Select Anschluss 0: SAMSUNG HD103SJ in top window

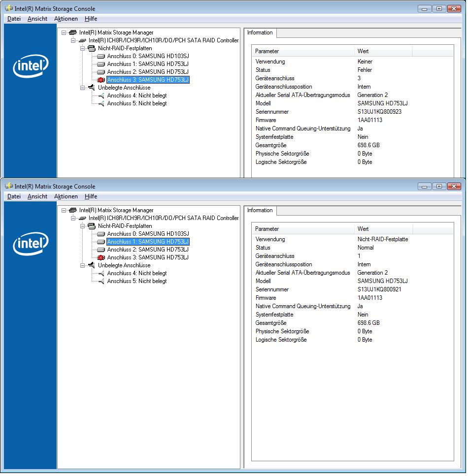148,56
